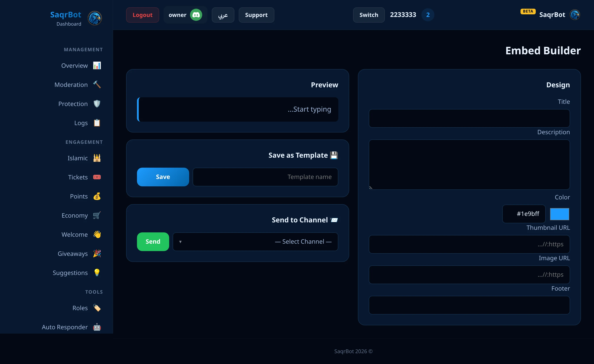The width and height of the screenshot is (594, 364).
Task: Click the notification badge showing 2
Action: tap(428, 15)
